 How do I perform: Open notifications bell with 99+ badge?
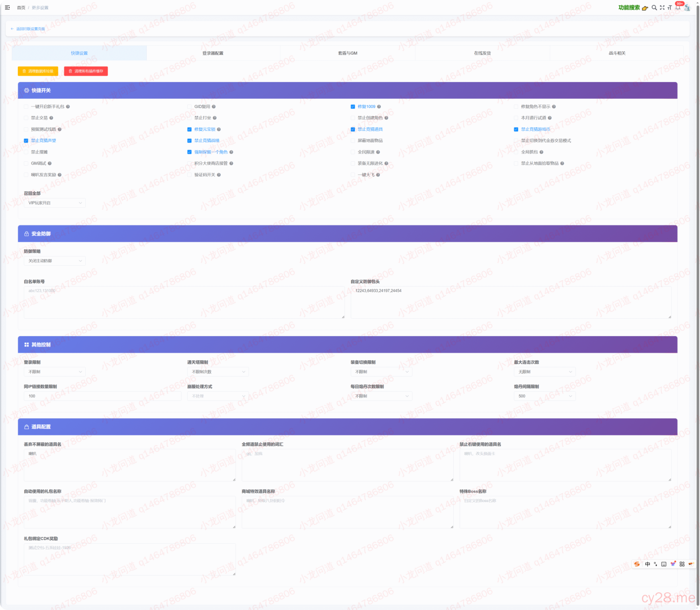[678, 7]
